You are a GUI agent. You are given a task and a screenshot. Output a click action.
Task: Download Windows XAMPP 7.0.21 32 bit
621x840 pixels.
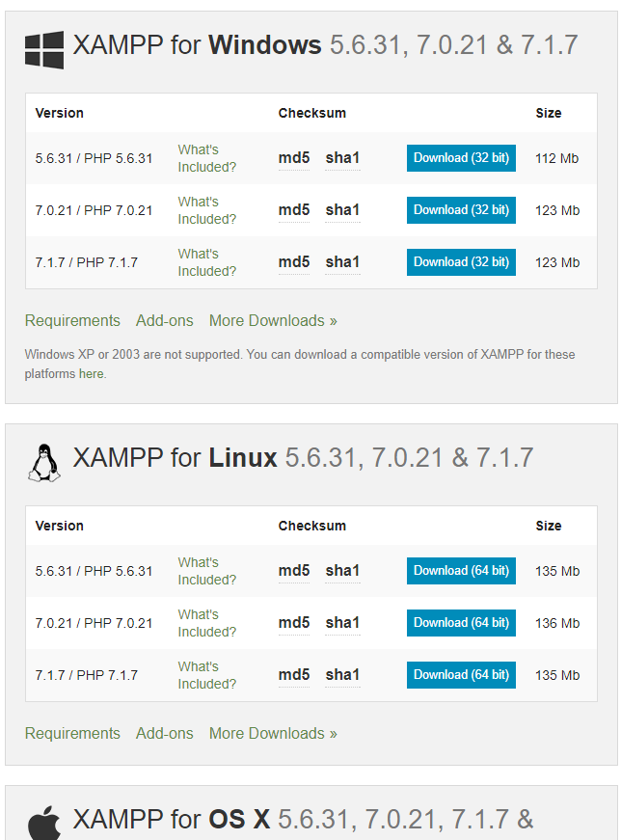coord(461,210)
